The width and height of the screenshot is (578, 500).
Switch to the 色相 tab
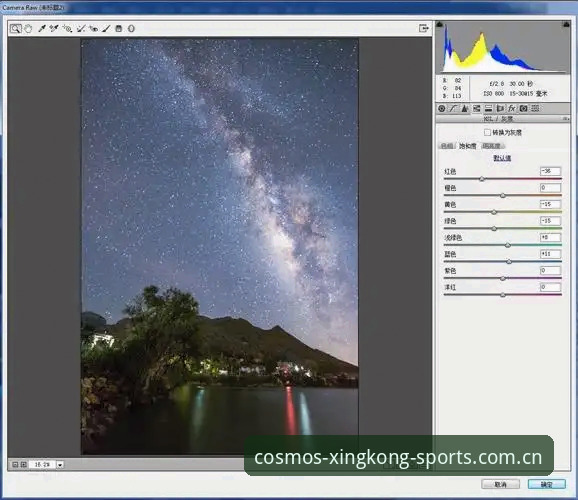coord(447,146)
